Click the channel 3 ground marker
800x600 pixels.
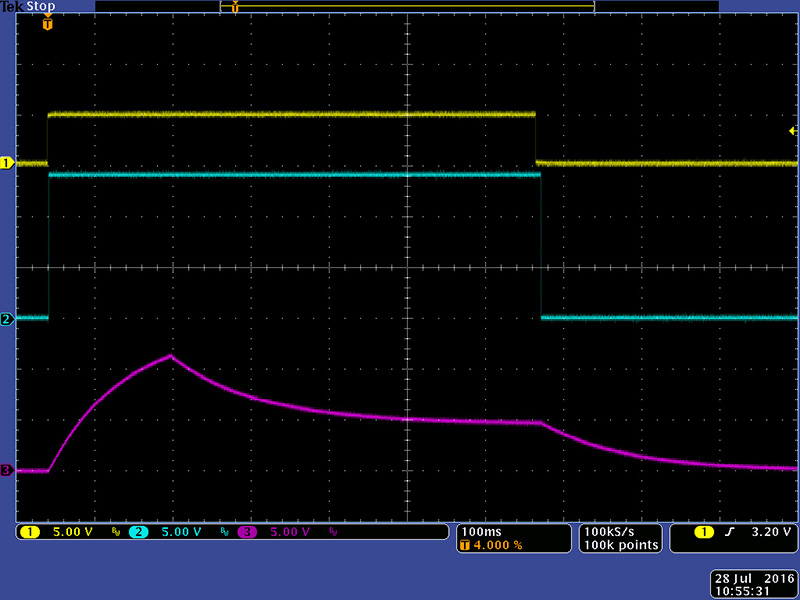6,470
